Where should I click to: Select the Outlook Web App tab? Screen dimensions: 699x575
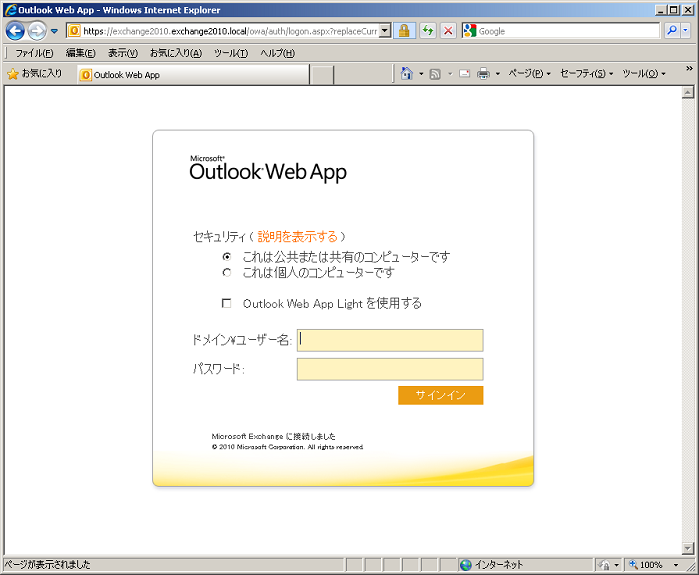coord(193,74)
